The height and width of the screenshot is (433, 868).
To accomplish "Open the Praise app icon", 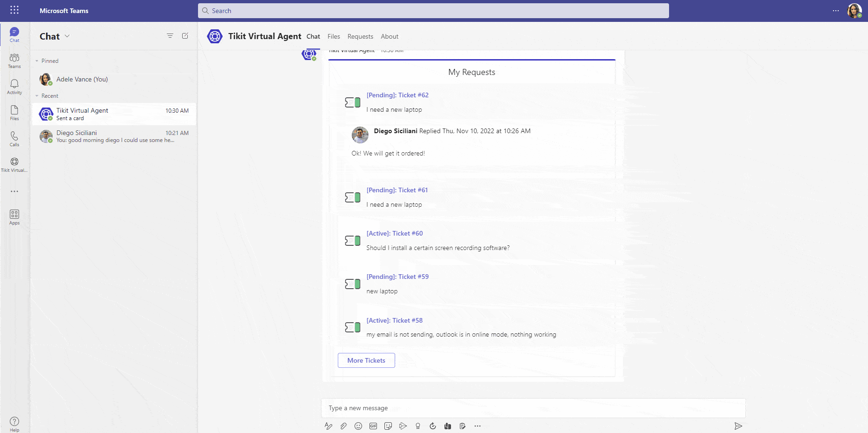I will [418, 426].
